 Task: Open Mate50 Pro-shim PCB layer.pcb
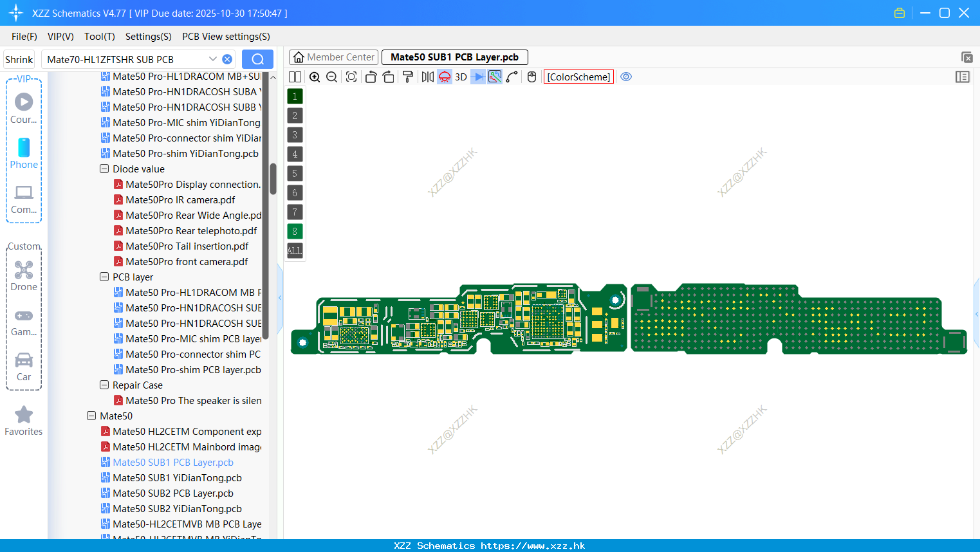(193, 370)
